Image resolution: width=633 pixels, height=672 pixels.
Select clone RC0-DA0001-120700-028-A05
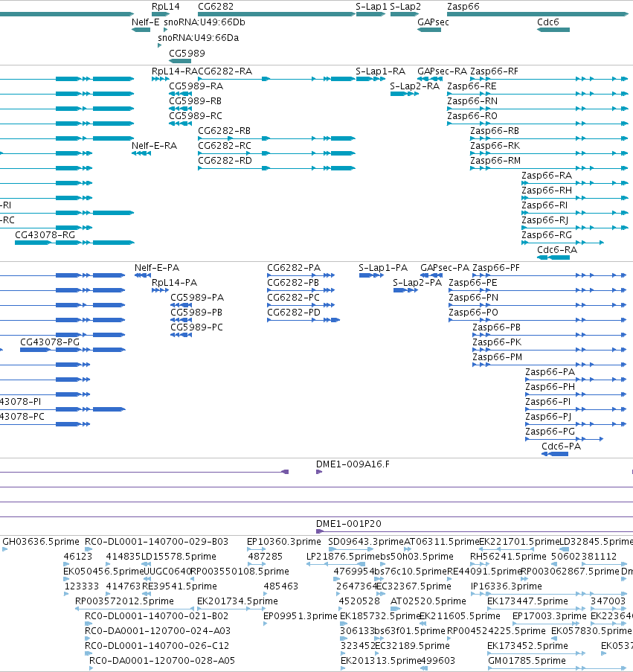click(x=162, y=660)
